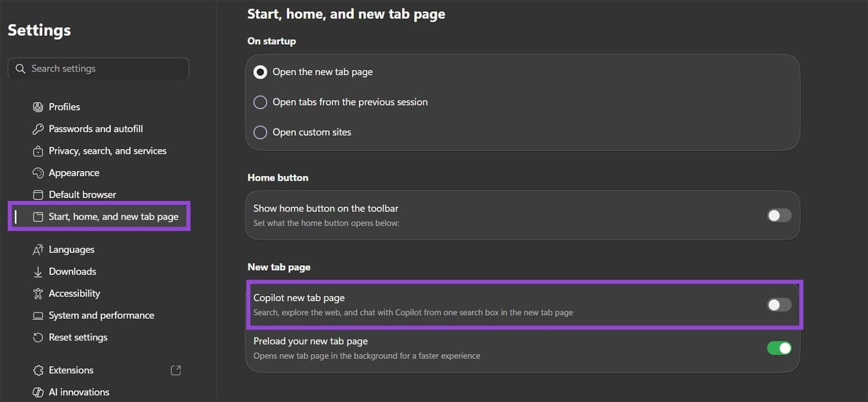Enable the Show home button toggle

[x=779, y=215]
